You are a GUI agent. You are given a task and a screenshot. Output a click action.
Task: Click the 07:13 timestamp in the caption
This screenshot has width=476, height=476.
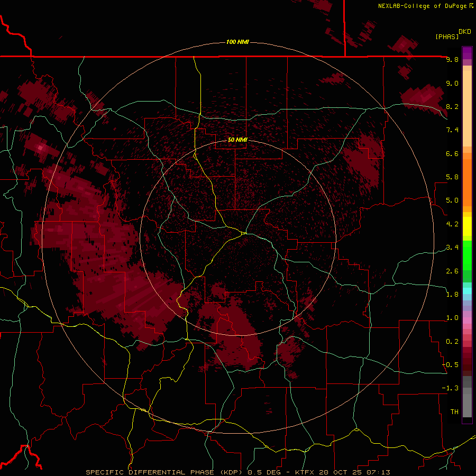378,472
